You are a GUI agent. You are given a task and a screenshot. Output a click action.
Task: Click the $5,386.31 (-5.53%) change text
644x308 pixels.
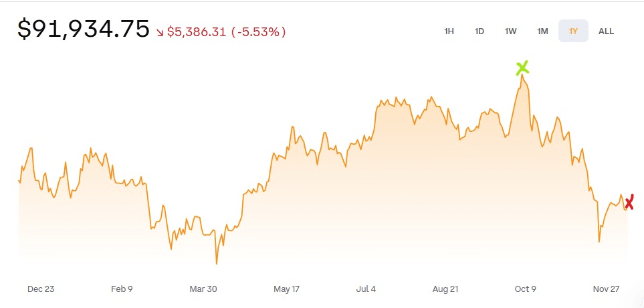[x=226, y=31]
